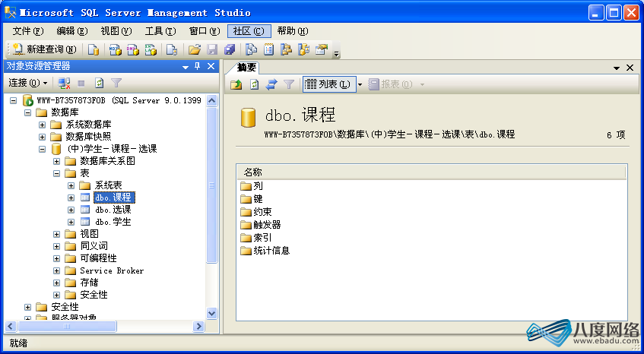Open the 文件(F) menu
Screen dimensions: 644x354
(28, 31)
